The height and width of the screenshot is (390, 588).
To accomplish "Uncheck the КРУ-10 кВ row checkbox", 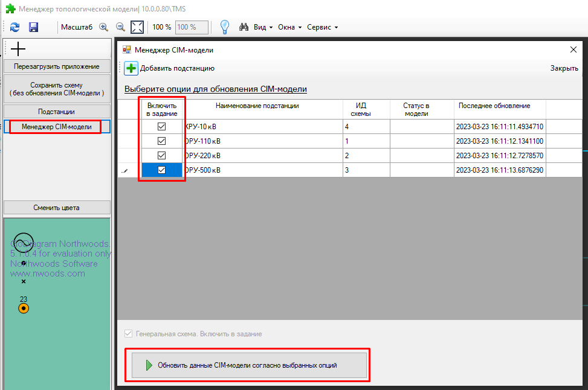I will coord(161,127).
